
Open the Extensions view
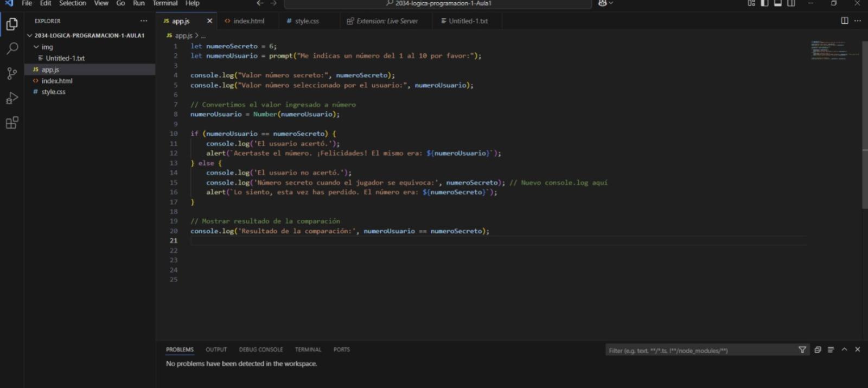point(12,123)
